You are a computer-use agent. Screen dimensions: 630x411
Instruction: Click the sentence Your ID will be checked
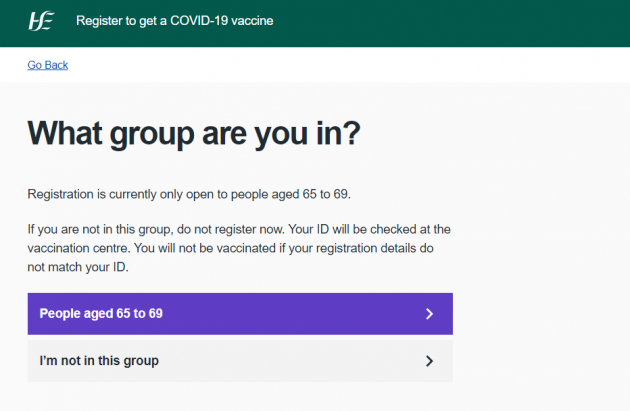360,230
